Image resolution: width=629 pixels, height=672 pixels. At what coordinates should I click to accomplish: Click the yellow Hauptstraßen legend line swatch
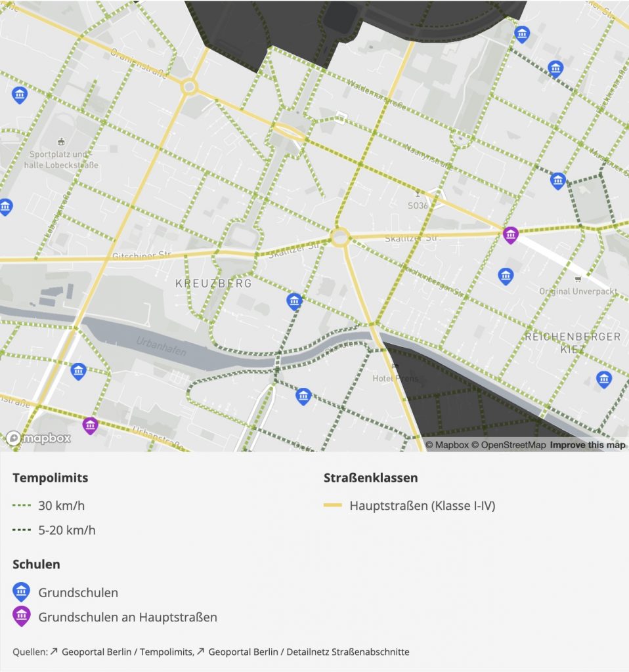tap(333, 505)
